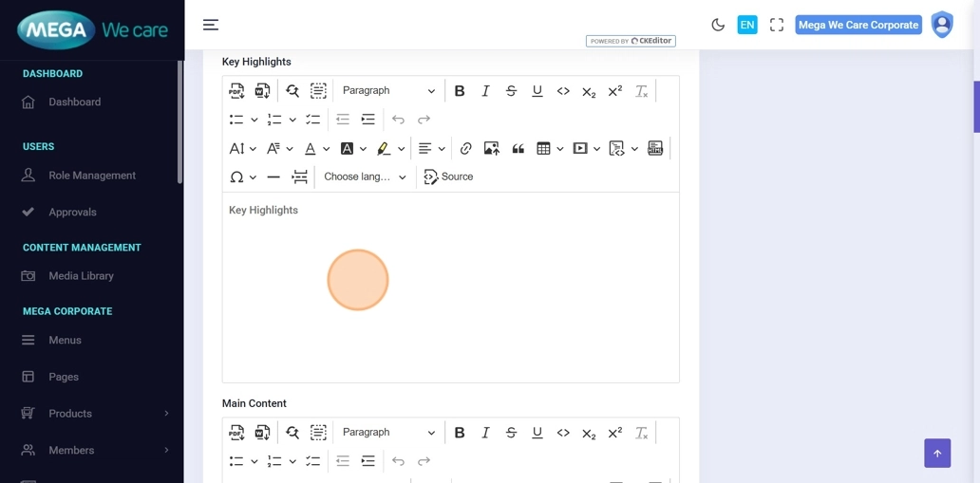Click the Mega We Care Corporate button
Image resolution: width=980 pixels, height=483 pixels.
858,25
